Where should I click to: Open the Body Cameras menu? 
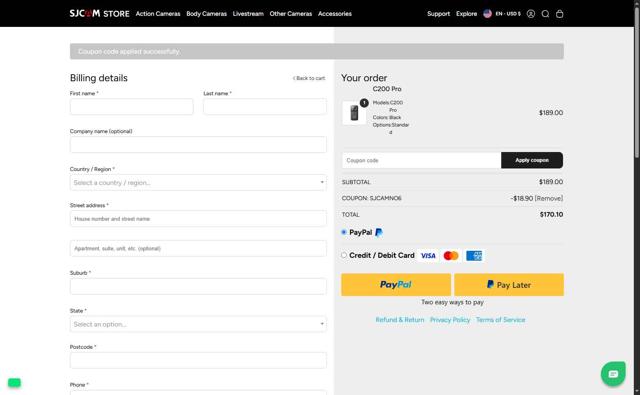(x=207, y=13)
